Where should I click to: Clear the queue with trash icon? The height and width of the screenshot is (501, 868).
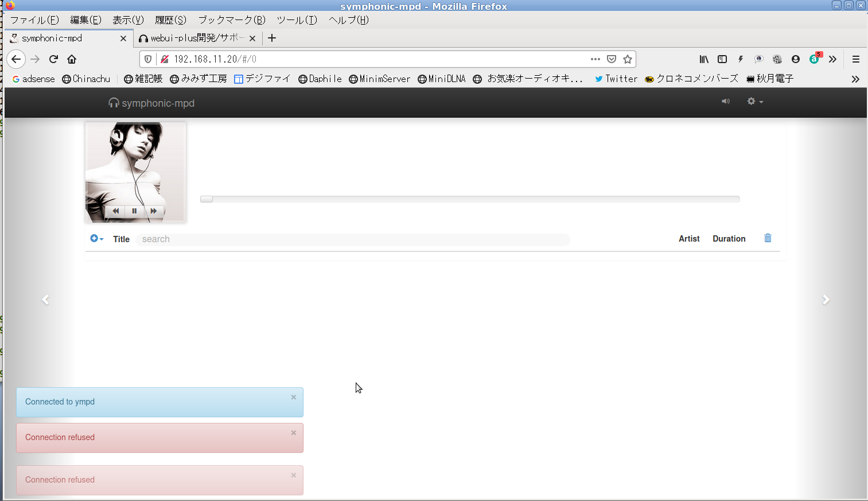click(768, 238)
